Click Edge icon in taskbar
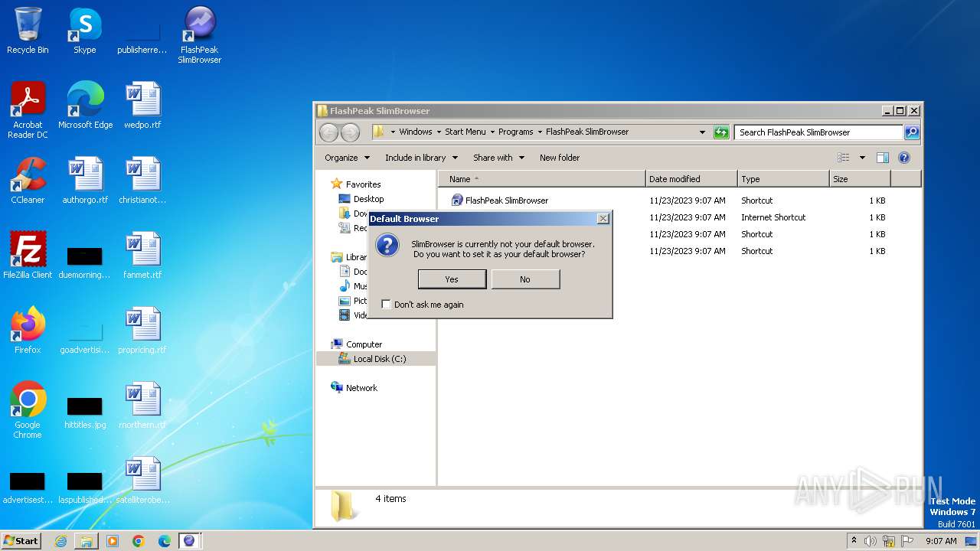Viewport: 980px width, 551px height. point(164,541)
